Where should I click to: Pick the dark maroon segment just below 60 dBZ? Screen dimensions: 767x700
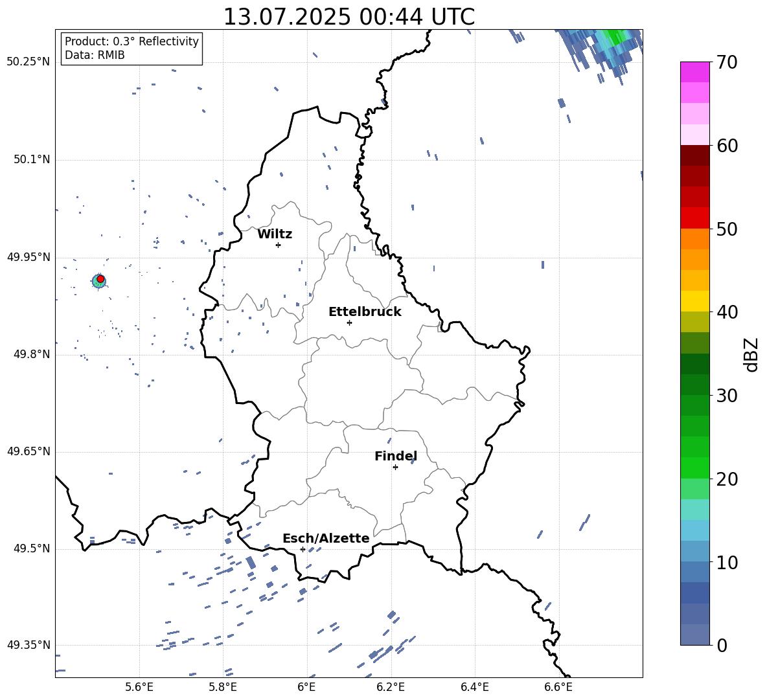click(694, 155)
